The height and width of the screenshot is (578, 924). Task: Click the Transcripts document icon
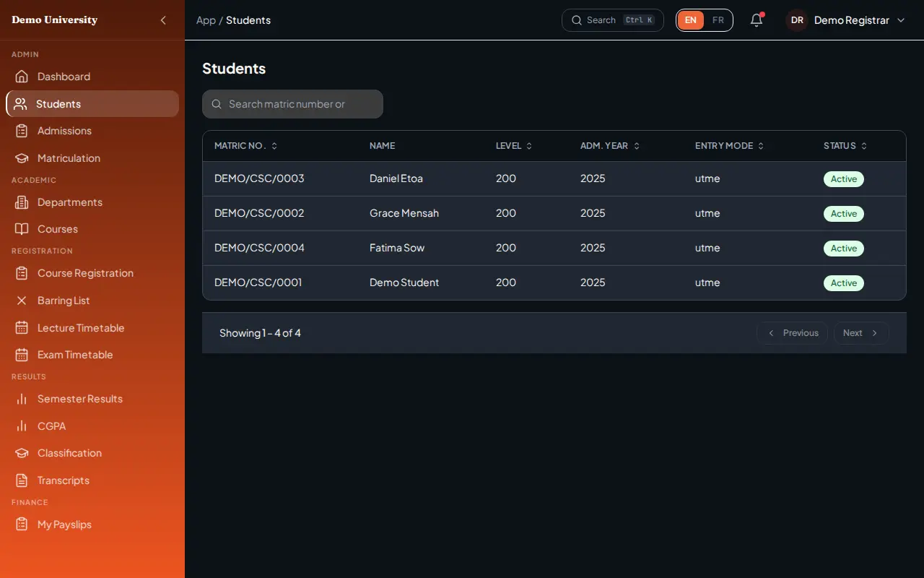pos(22,480)
